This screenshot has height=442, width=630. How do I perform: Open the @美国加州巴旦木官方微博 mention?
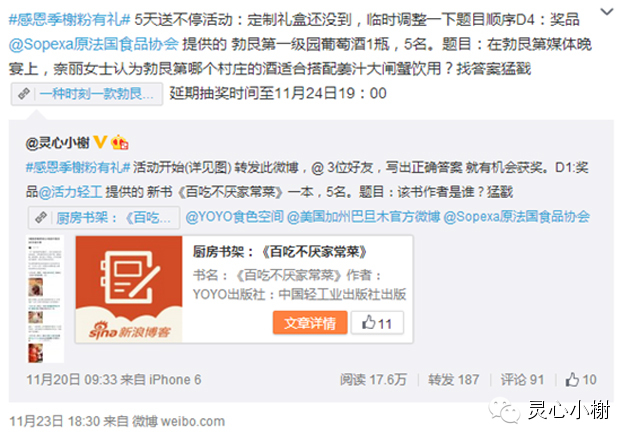point(364,217)
